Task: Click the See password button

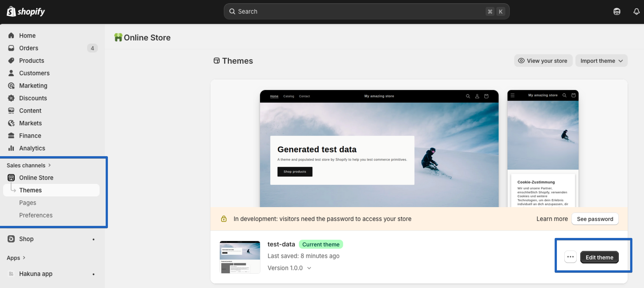Action: (x=595, y=219)
